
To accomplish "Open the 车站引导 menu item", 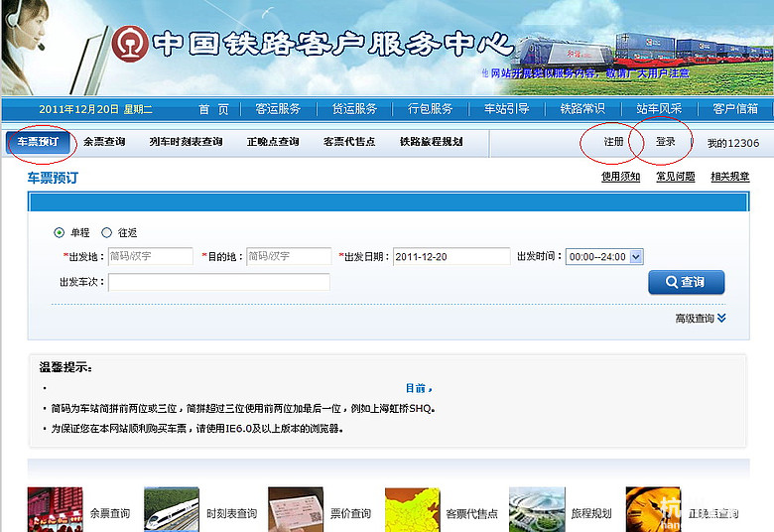I will pos(506,108).
